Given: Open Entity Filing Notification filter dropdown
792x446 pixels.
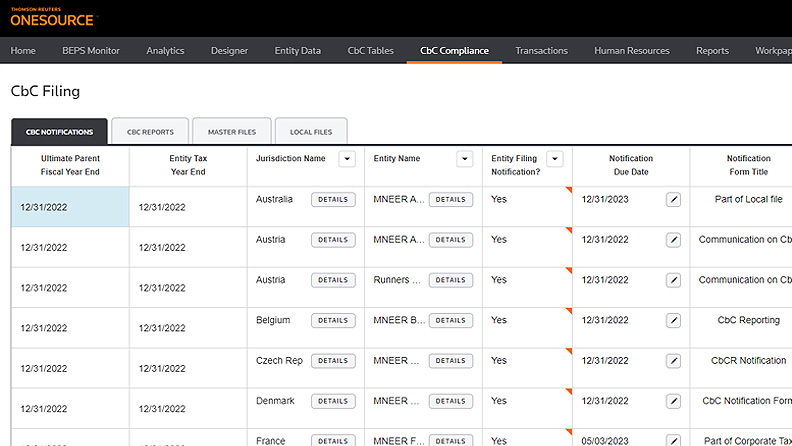Looking at the screenshot, I should click(555, 159).
